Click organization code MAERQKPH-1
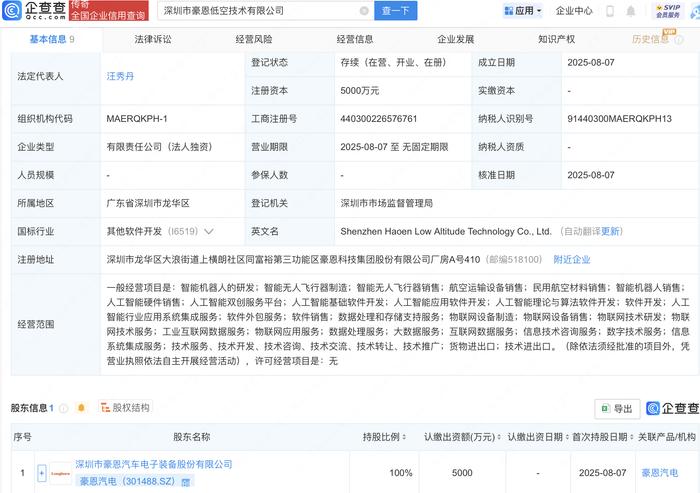The height and width of the screenshot is (493, 700). click(x=137, y=119)
